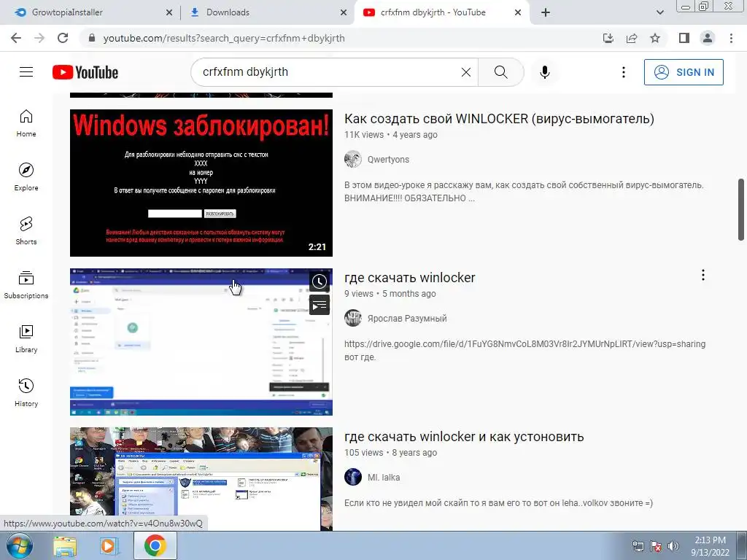Open Ml. lalka channel name
This screenshot has height=560, width=747.
point(384,478)
